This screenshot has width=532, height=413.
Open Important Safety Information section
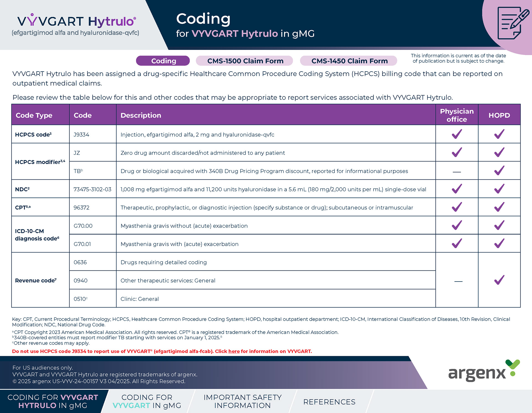click(x=242, y=401)
